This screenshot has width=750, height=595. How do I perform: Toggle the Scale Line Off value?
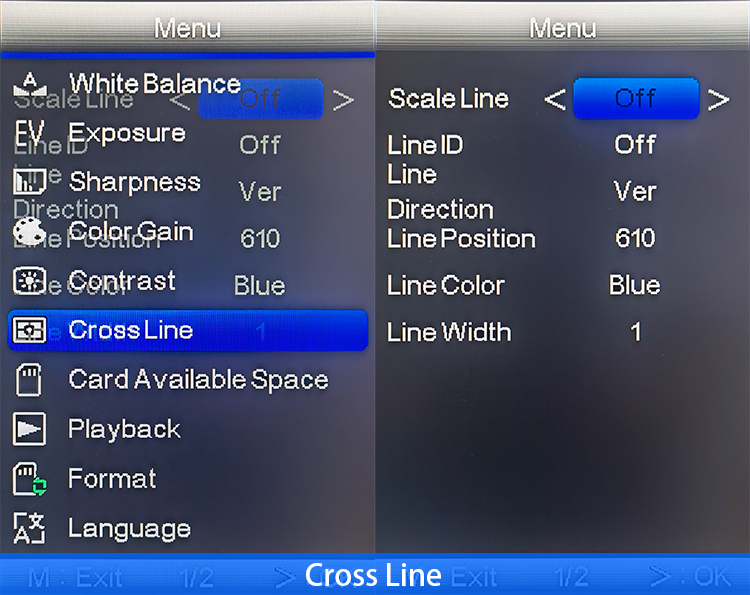pyautogui.click(x=636, y=99)
